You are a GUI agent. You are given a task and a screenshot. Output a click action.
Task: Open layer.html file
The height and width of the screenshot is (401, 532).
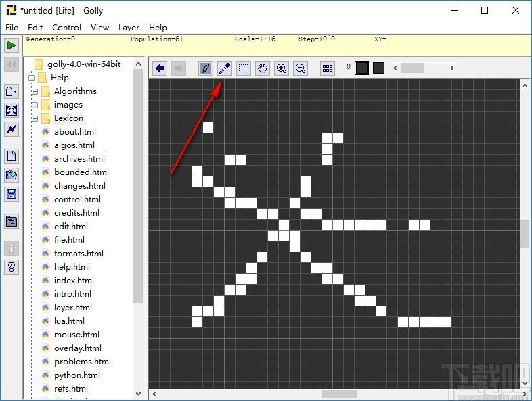(73, 308)
